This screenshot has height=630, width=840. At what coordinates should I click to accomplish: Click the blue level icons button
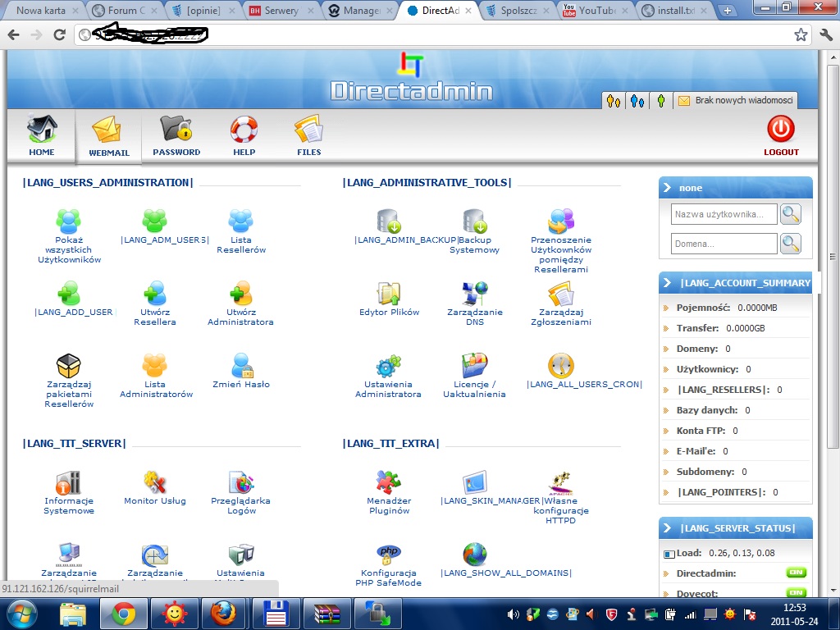pos(637,101)
